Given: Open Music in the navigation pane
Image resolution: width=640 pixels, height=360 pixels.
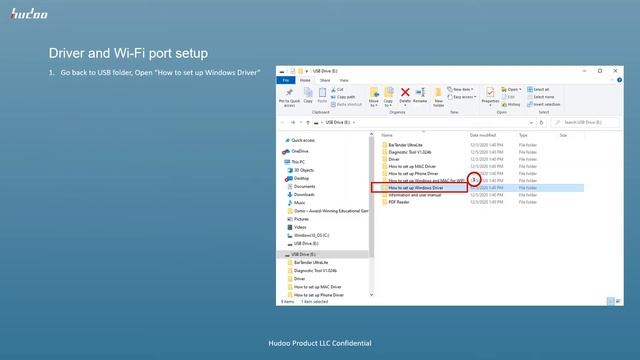Looking at the screenshot, I should tap(296, 203).
